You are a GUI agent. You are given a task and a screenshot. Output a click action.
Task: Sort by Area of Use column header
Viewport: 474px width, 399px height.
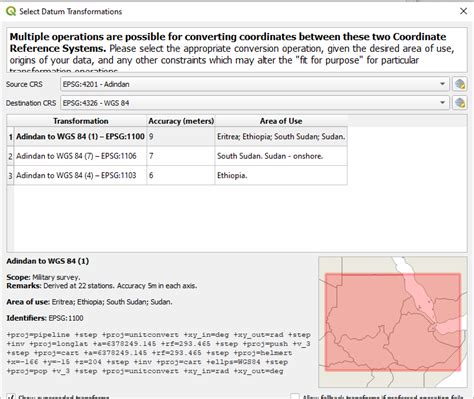click(281, 121)
